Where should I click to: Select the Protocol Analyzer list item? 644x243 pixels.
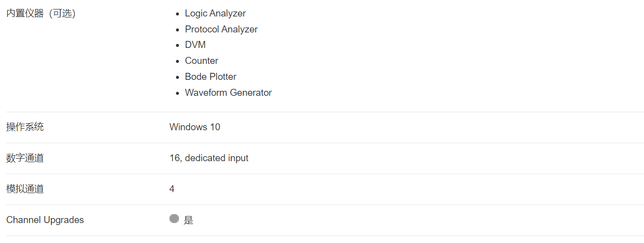pos(221,29)
